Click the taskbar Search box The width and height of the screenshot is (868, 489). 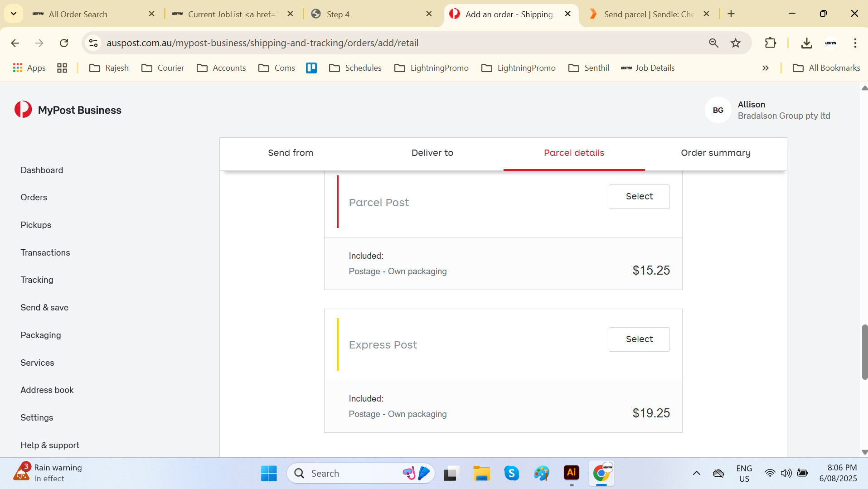[361, 473]
